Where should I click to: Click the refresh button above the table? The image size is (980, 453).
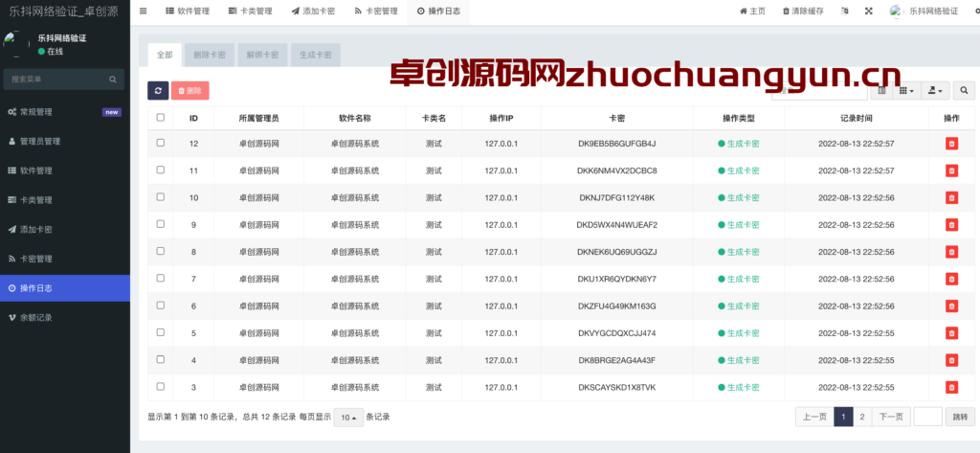158,91
